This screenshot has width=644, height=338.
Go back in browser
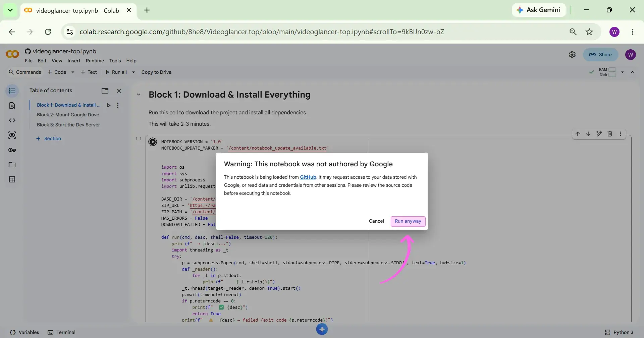[12, 32]
